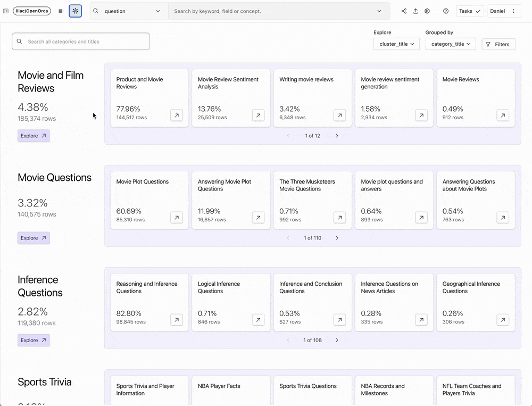Click the Search all categories and titles field
The height and width of the screenshot is (406, 532).
[x=81, y=42]
